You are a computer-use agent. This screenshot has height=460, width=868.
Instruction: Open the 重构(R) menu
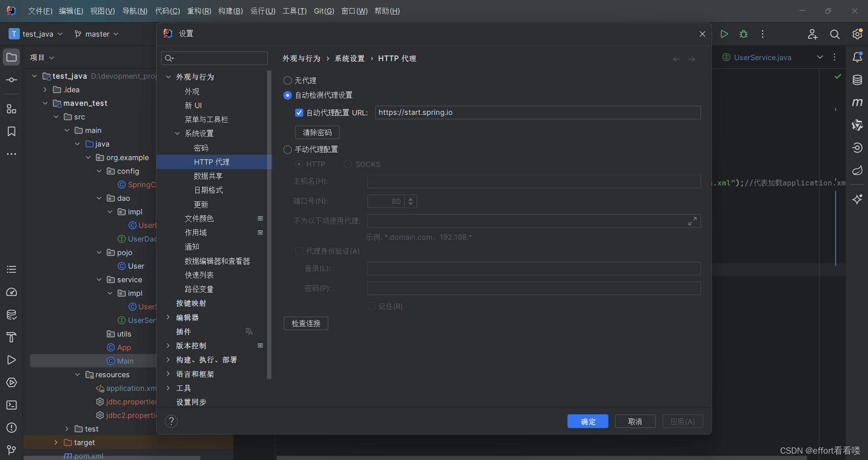pos(199,11)
